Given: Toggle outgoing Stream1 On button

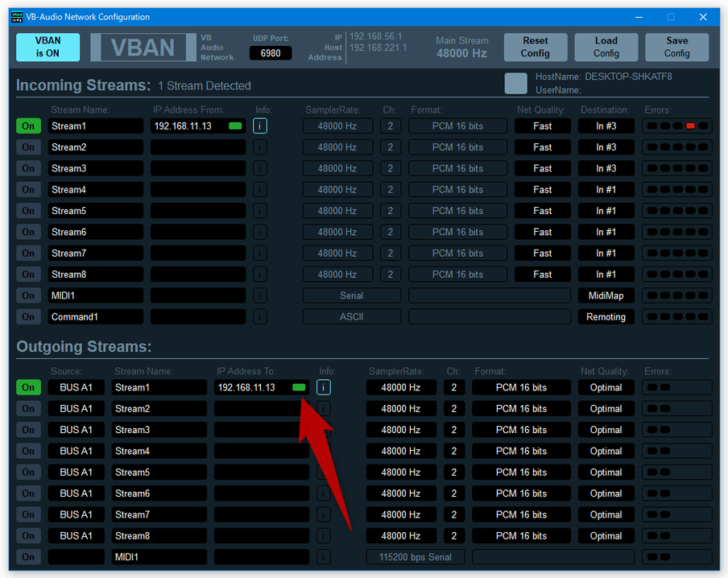Looking at the screenshot, I should point(28,387).
